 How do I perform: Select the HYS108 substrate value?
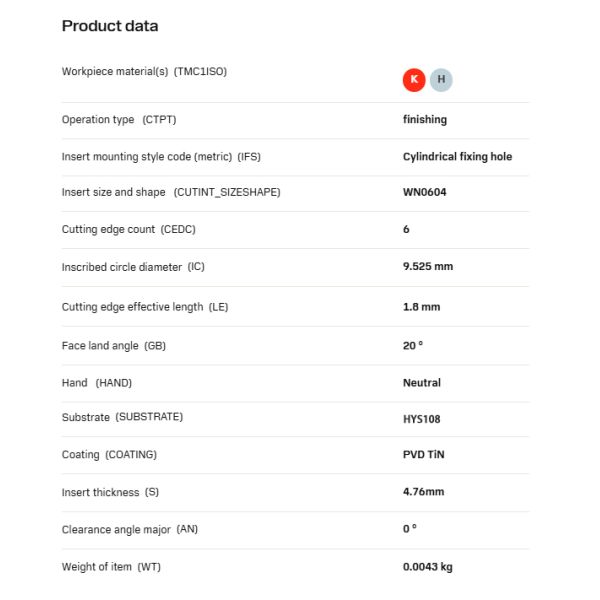422,419
